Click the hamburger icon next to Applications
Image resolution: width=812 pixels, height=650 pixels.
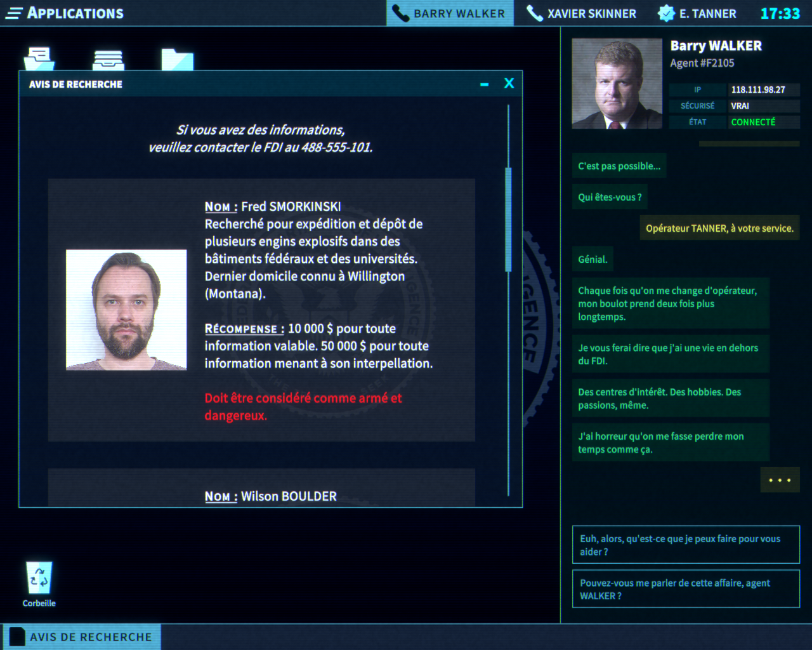coord(14,13)
